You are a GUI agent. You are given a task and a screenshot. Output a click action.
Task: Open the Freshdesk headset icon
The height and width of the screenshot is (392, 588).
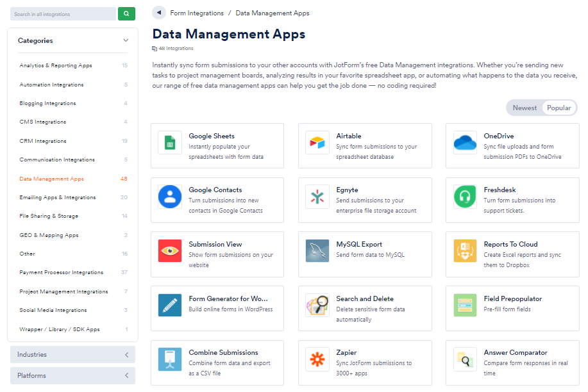tap(465, 197)
